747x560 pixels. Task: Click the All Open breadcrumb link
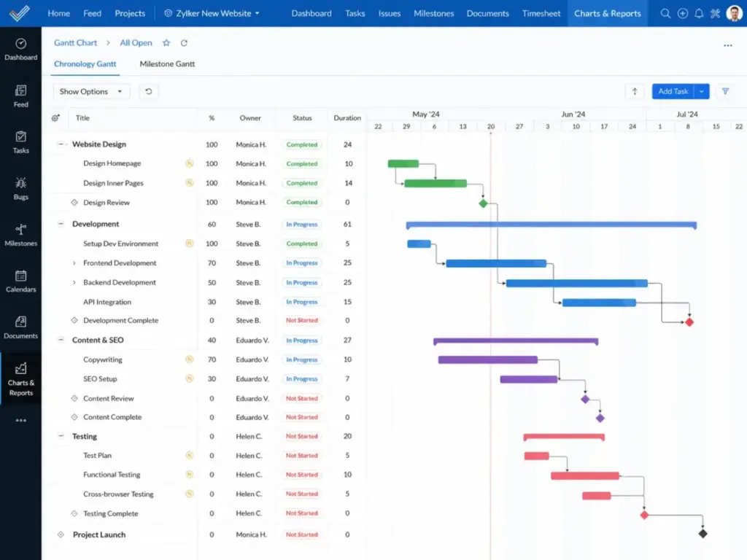pyautogui.click(x=136, y=43)
